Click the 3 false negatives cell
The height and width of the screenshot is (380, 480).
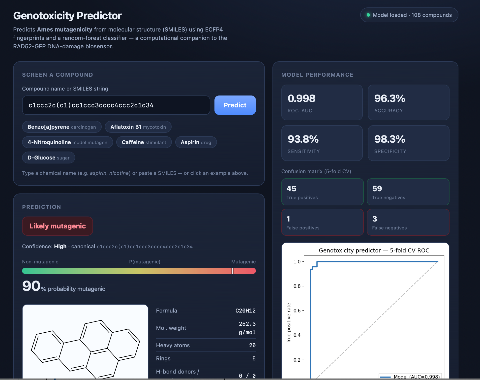[408, 222]
